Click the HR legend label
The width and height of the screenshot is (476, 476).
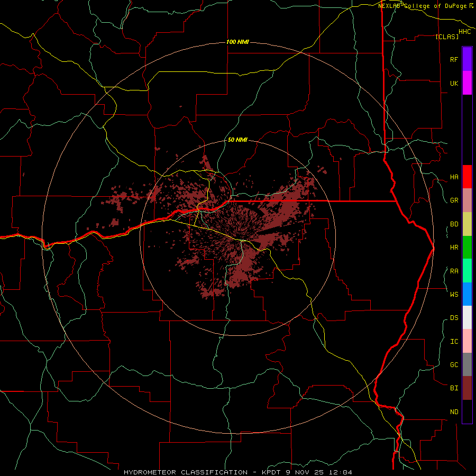[454, 248]
